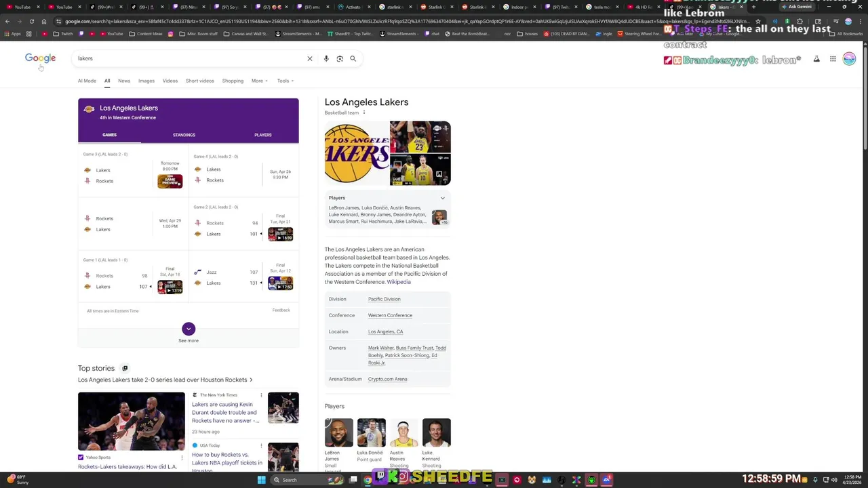Viewport: 868px width, 488px height.
Task: Open New York Times story options menu
Action: (261, 395)
